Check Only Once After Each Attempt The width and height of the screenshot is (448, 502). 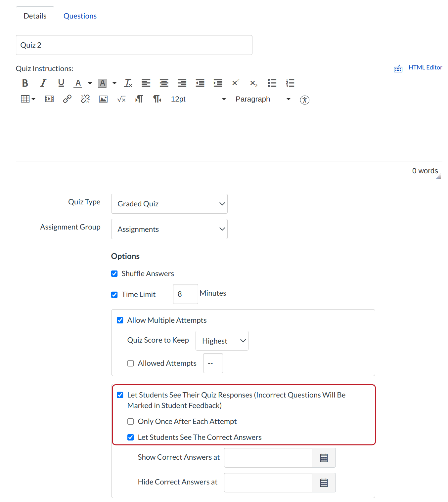[x=130, y=421]
